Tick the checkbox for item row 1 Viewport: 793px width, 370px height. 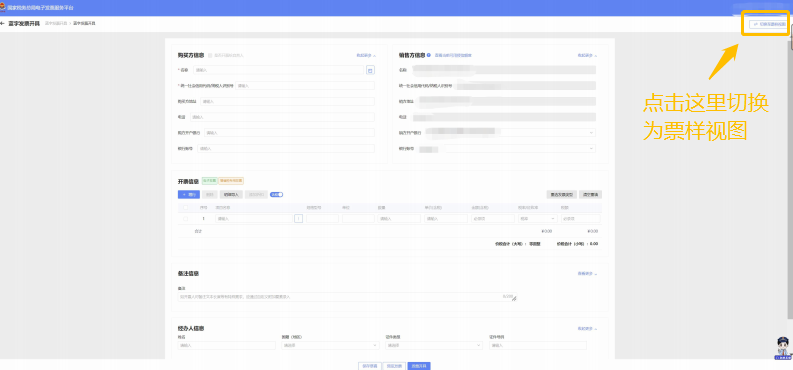pyautogui.click(x=185, y=218)
